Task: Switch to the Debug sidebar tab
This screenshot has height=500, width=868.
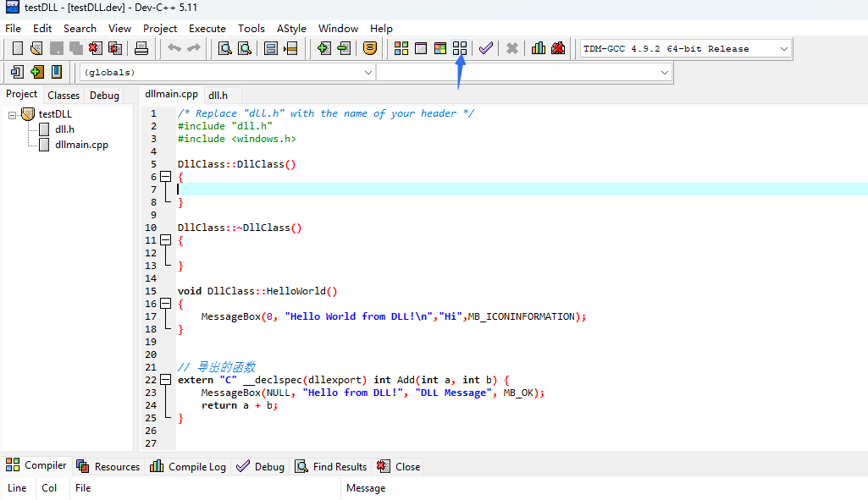Action: point(105,95)
